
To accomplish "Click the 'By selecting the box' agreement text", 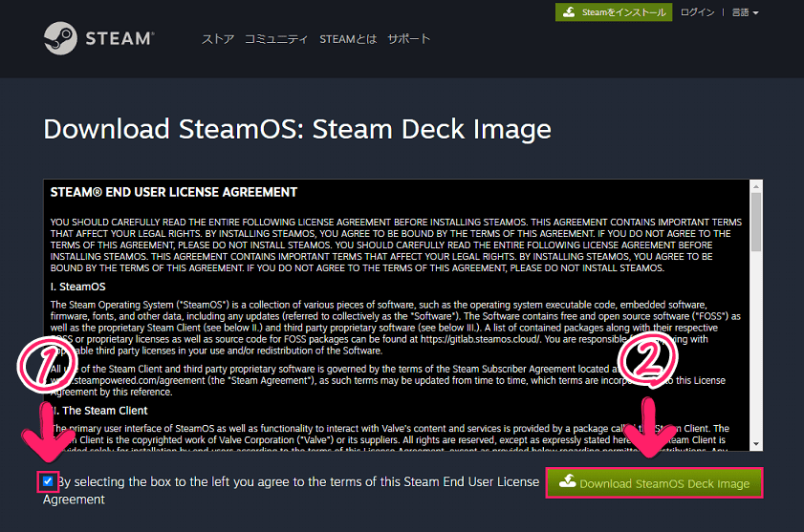I will coord(292,491).
